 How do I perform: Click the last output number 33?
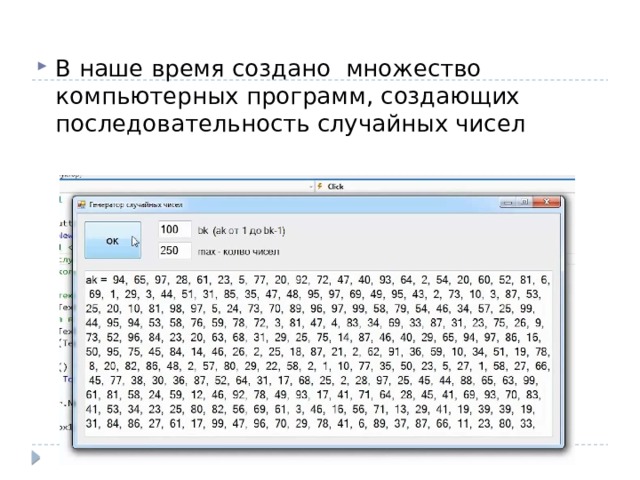527,424
